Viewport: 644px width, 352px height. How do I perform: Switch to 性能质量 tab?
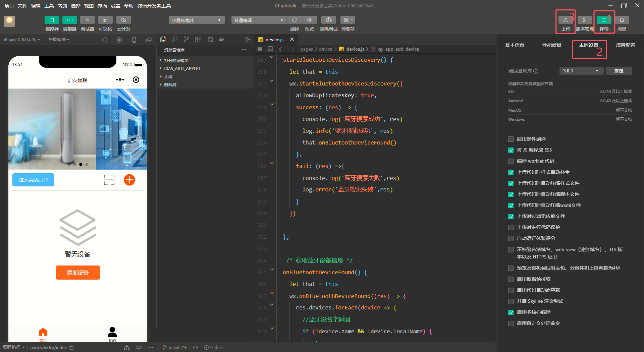click(x=552, y=45)
